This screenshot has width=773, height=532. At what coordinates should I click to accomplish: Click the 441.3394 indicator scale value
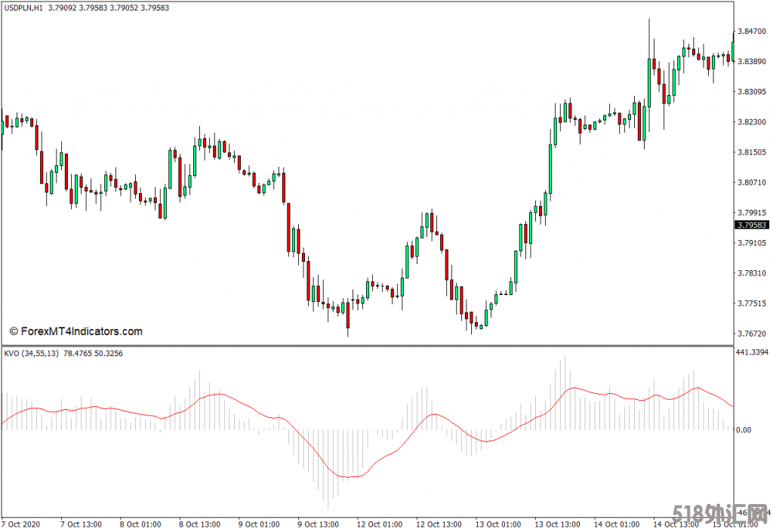(x=753, y=352)
